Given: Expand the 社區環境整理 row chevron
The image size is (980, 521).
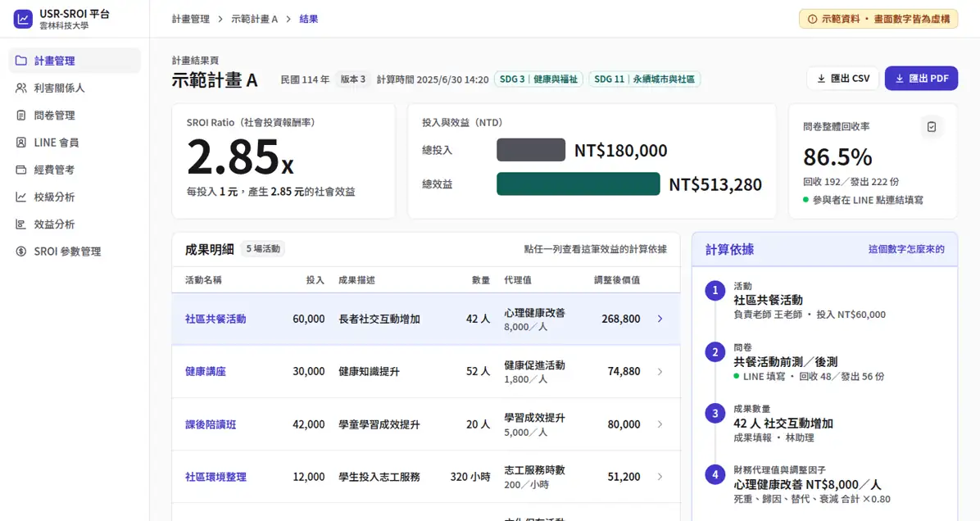Looking at the screenshot, I should point(660,477).
